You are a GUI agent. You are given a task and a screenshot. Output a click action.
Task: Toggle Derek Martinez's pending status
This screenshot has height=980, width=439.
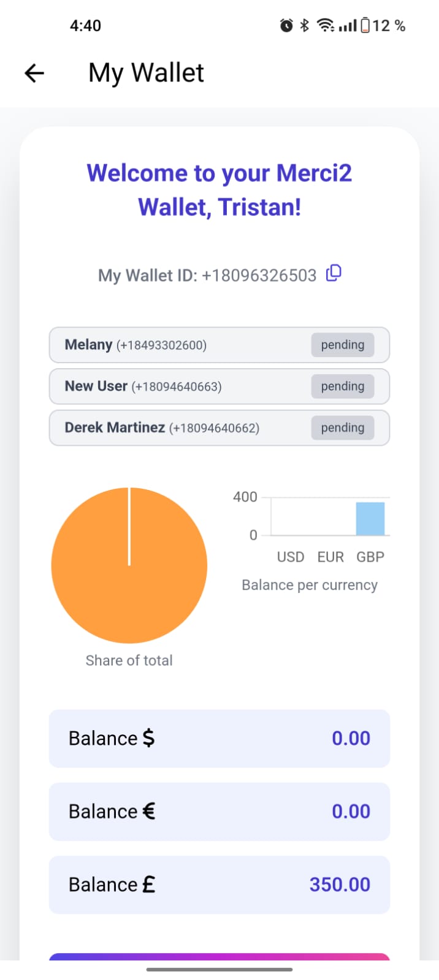point(342,428)
